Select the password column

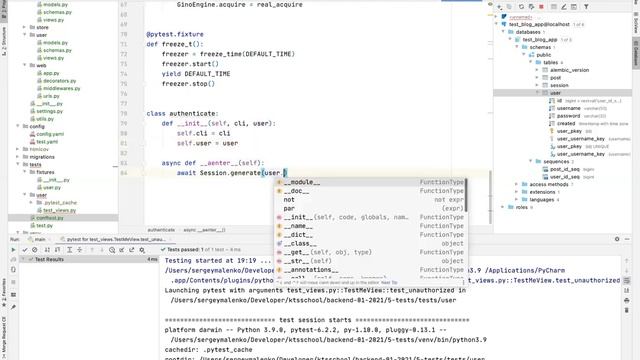coord(568,116)
